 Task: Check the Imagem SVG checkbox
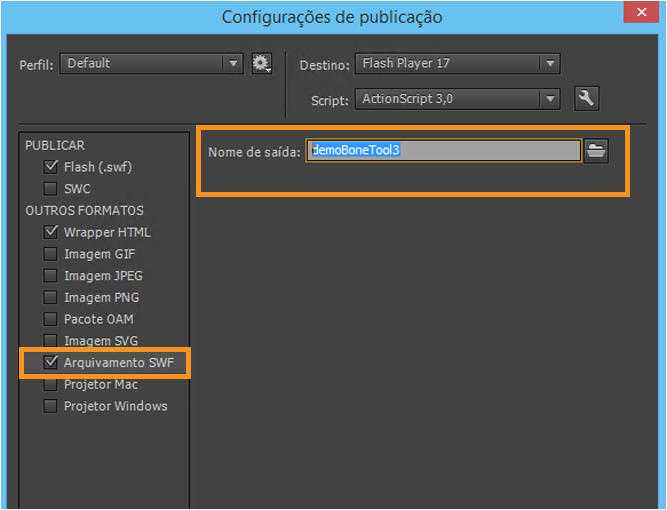(x=51, y=341)
